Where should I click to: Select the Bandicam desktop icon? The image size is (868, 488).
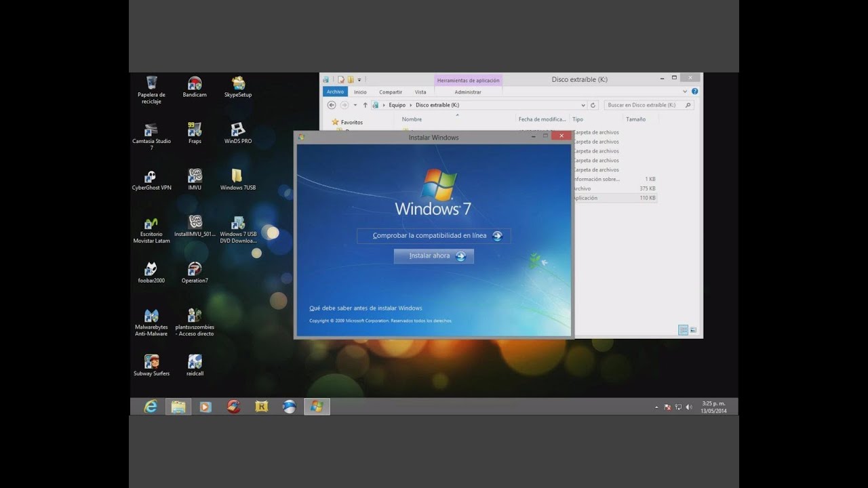tap(195, 87)
